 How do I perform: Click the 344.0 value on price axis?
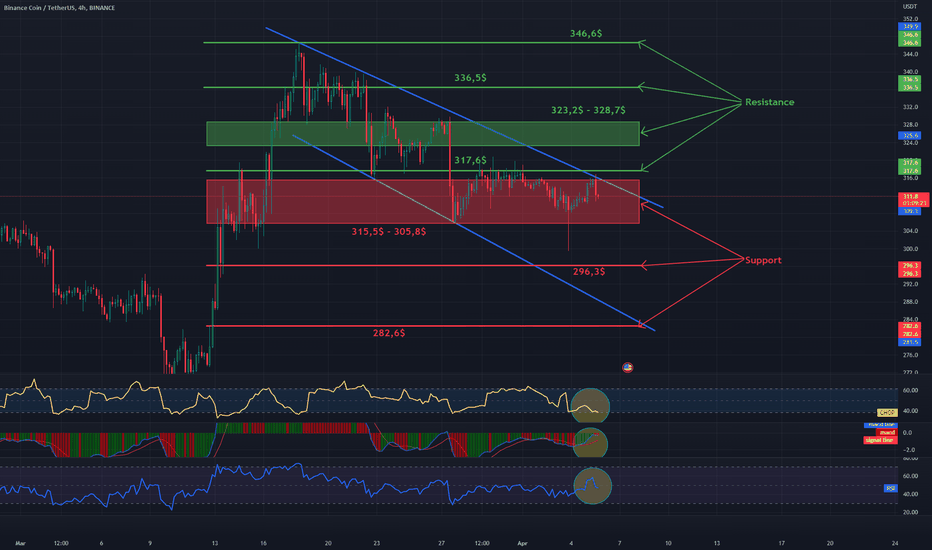pyautogui.click(x=911, y=54)
